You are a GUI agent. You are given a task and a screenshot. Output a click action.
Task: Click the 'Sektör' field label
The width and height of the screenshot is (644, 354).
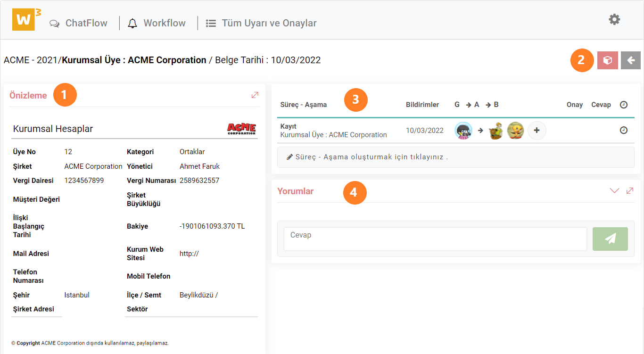[137, 309]
